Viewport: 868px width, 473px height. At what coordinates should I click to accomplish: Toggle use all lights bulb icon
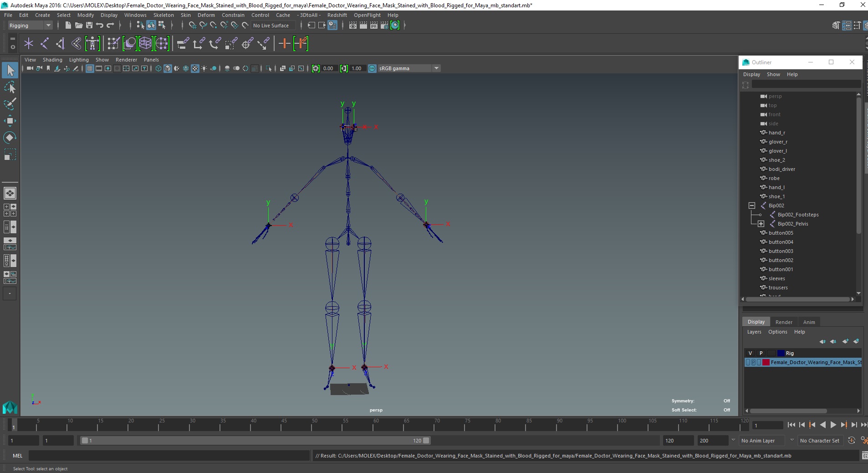(204, 68)
